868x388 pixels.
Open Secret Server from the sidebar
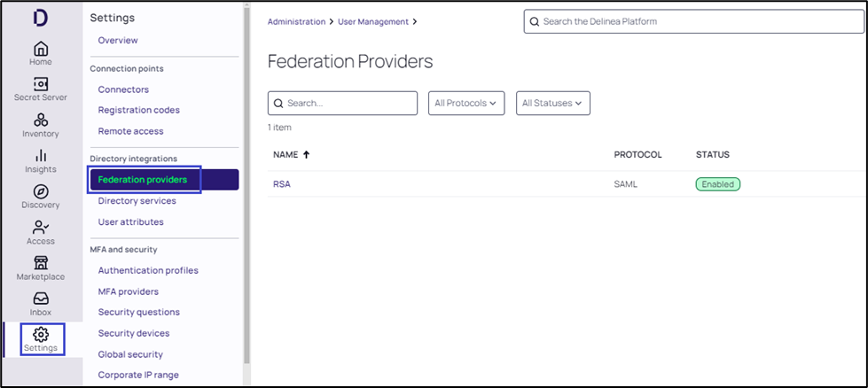pyautogui.click(x=40, y=84)
